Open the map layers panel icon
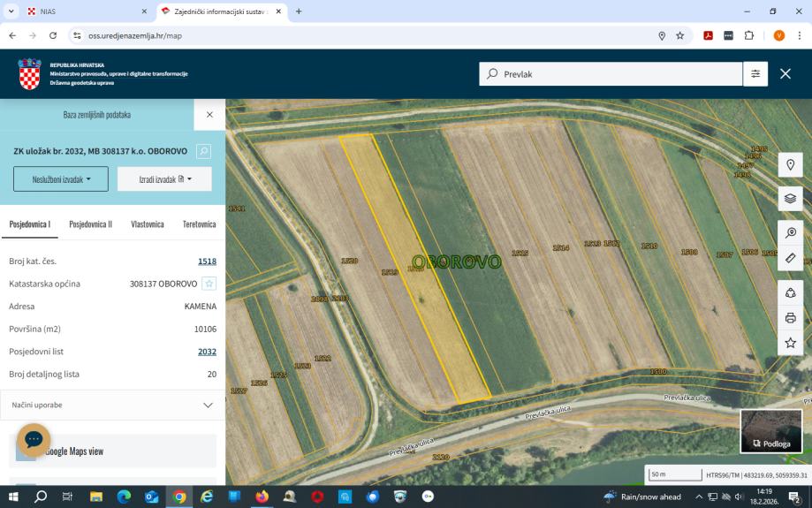Image resolution: width=812 pixels, height=508 pixels. pyautogui.click(x=790, y=198)
